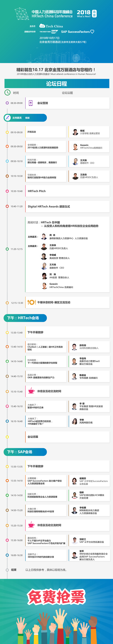
Task: Click 李想's speaker photo
Action: pos(74,407)
